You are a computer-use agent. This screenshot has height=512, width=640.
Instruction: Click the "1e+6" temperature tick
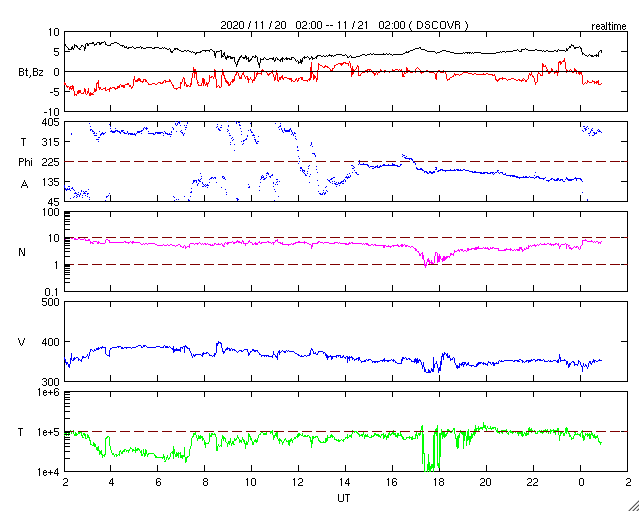pos(50,392)
